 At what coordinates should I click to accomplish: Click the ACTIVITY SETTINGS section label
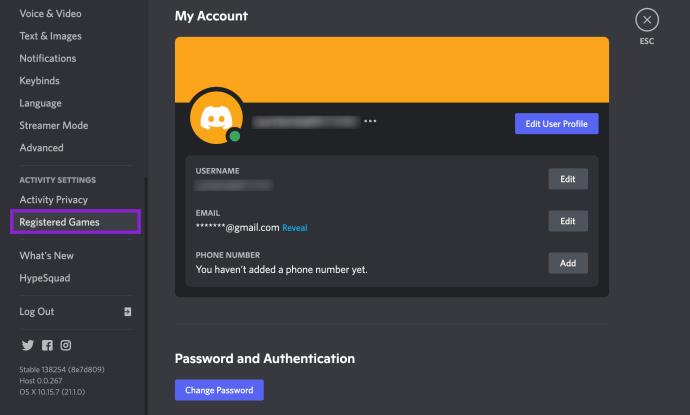click(58, 180)
